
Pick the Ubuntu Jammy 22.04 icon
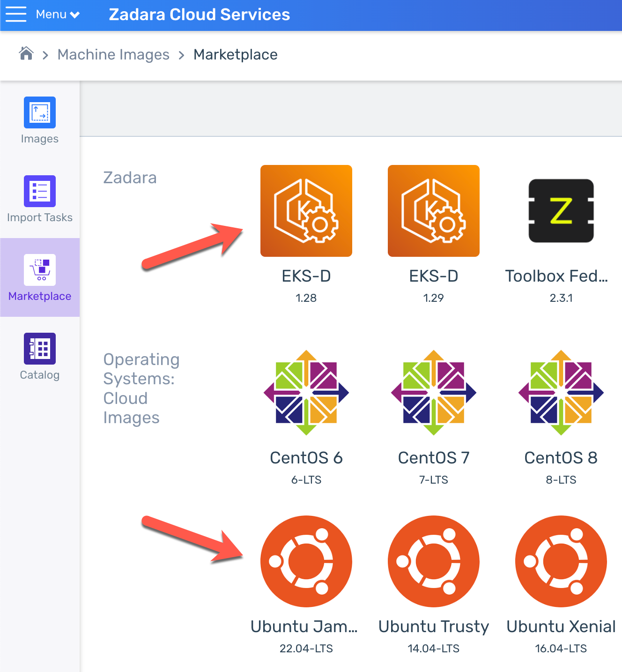pos(306,561)
